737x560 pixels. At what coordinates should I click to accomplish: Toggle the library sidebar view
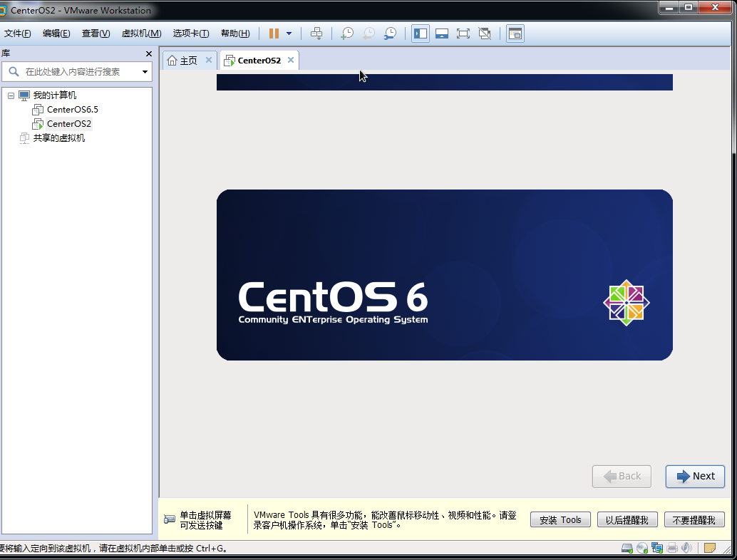tap(421, 33)
